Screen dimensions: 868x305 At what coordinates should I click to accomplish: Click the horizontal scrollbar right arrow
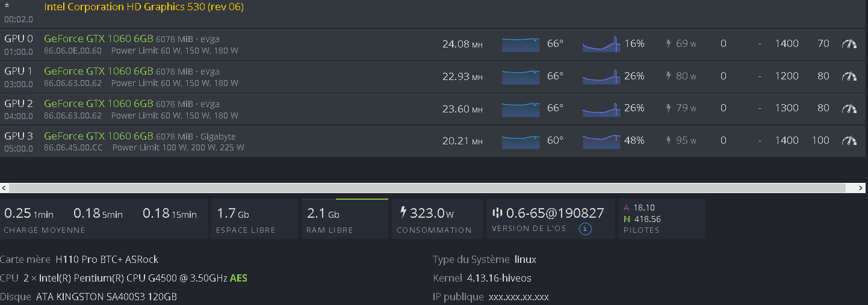point(863,188)
